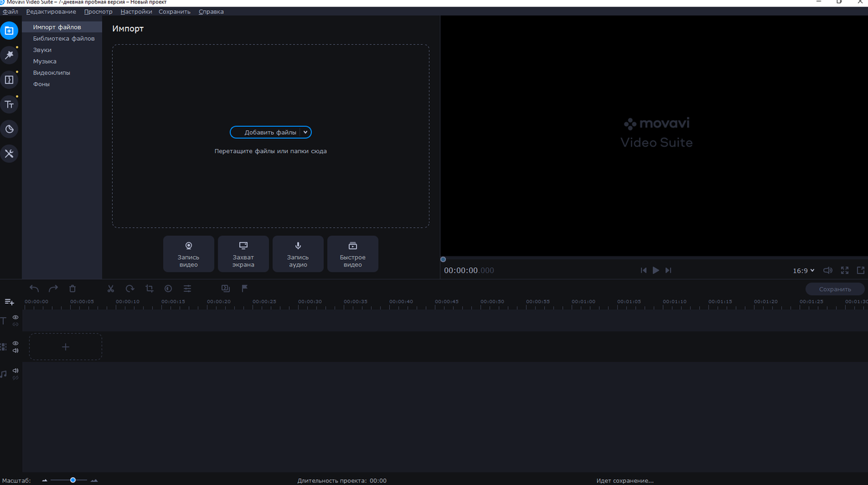Open the Справка menu
The width and height of the screenshot is (868, 485).
pyautogui.click(x=211, y=11)
